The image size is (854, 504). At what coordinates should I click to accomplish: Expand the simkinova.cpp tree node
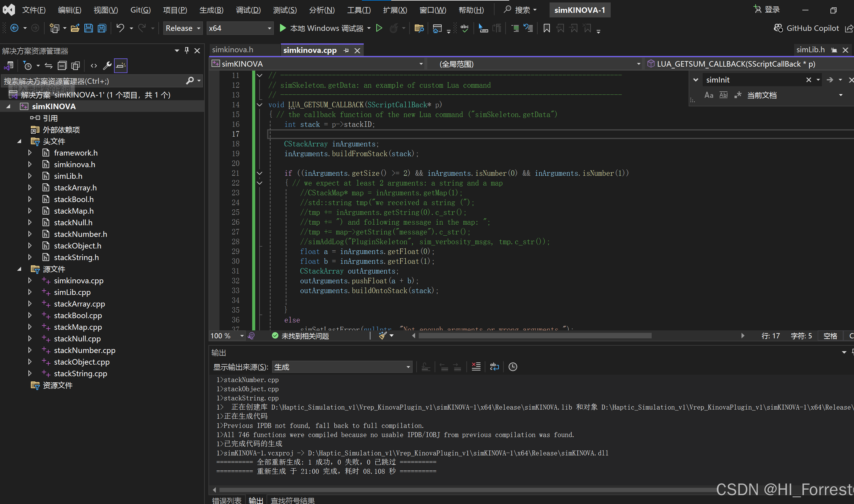coord(30,281)
